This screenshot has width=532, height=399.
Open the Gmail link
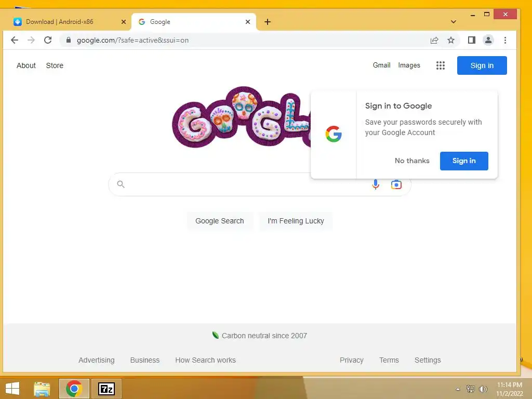[x=382, y=65]
